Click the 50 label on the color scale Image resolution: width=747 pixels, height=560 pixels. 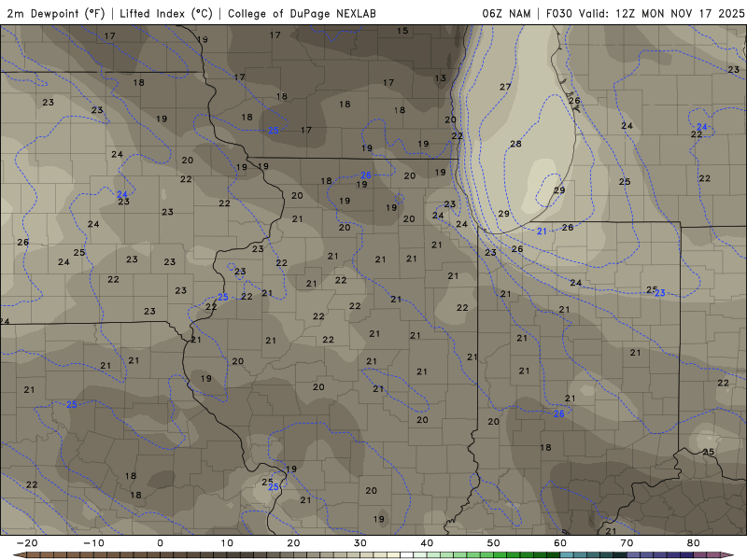494,543
